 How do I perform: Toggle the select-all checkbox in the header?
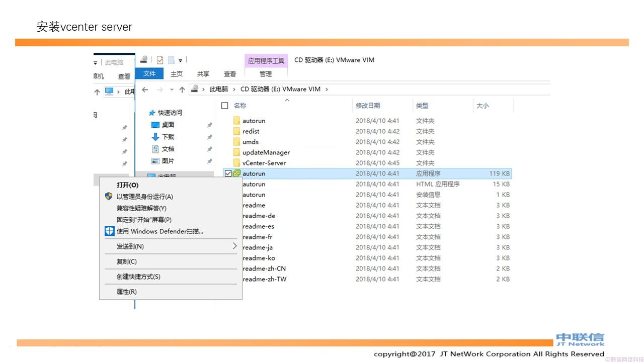click(x=225, y=106)
